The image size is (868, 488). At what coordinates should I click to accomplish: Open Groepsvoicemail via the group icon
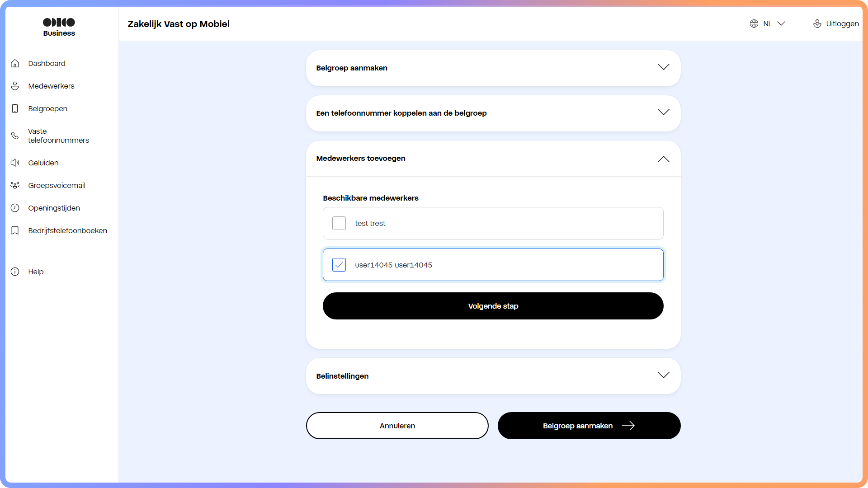coord(15,185)
